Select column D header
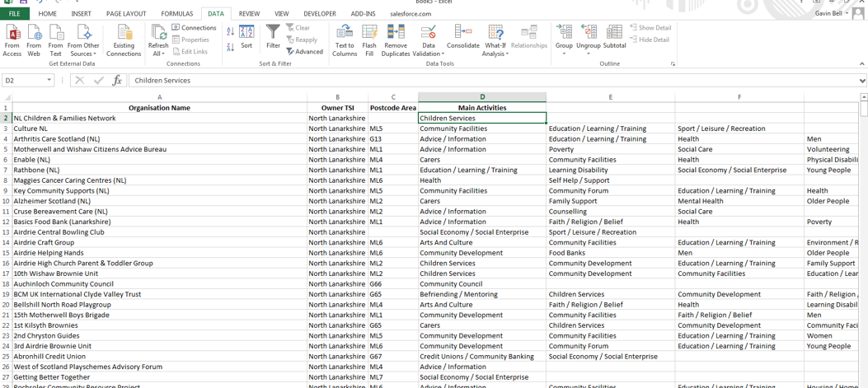The image size is (868, 388). [482, 97]
